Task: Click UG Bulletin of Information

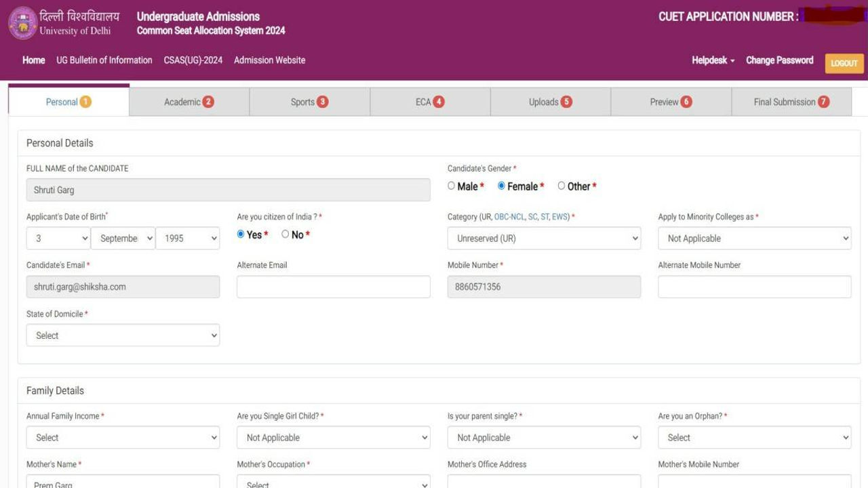Action: [x=105, y=60]
